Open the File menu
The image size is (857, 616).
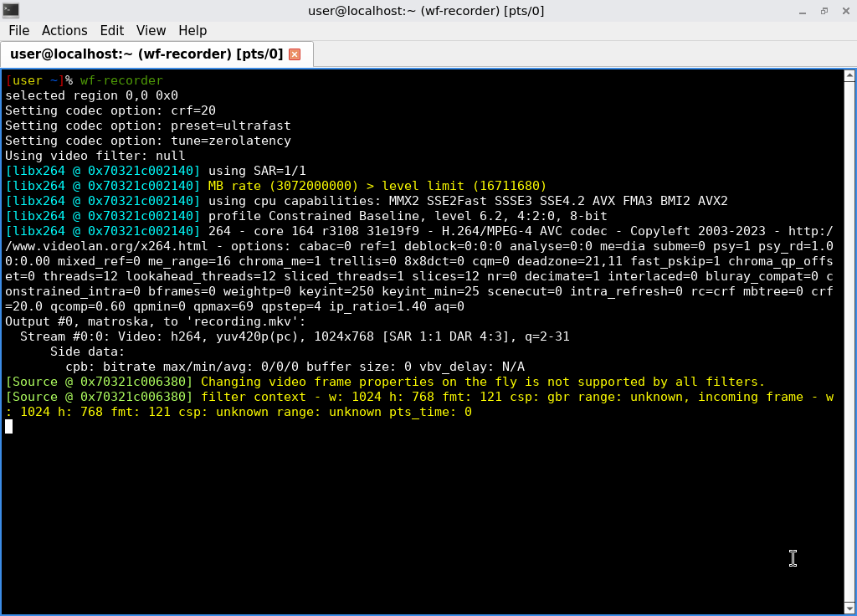tap(18, 30)
